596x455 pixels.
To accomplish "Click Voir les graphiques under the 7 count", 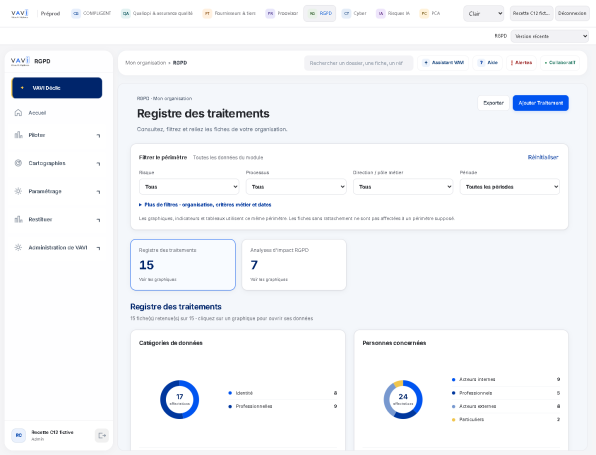I will (x=269, y=279).
